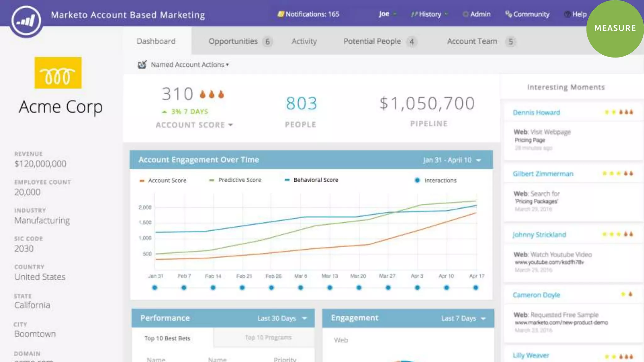The width and height of the screenshot is (644, 362).
Task: Click the Mar 27 interaction dot
Action: [388, 288]
